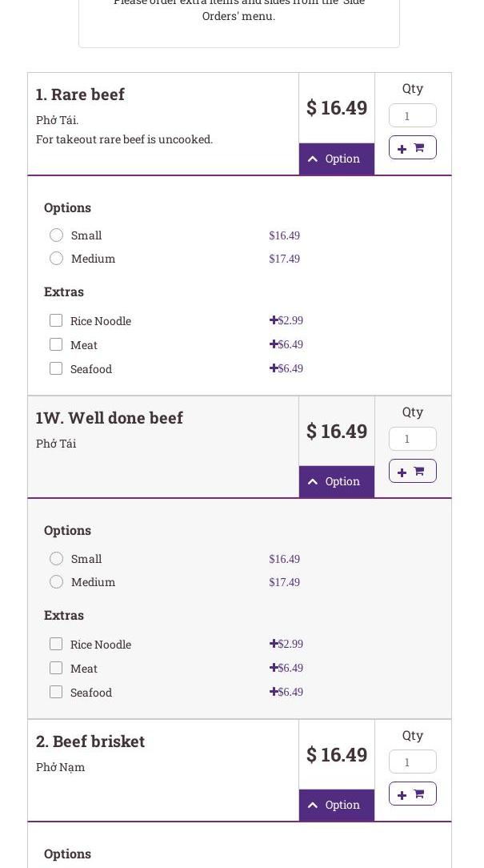484x868 pixels.
Task: Add Beef brisket to cart
Action: 412,794
